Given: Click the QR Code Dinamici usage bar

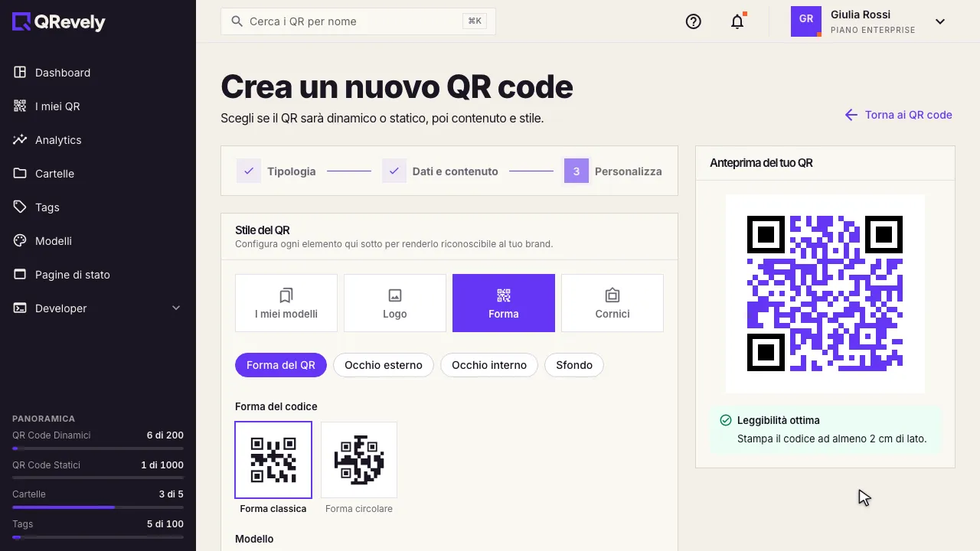Looking at the screenshot, I should click(x=98, y=448).
